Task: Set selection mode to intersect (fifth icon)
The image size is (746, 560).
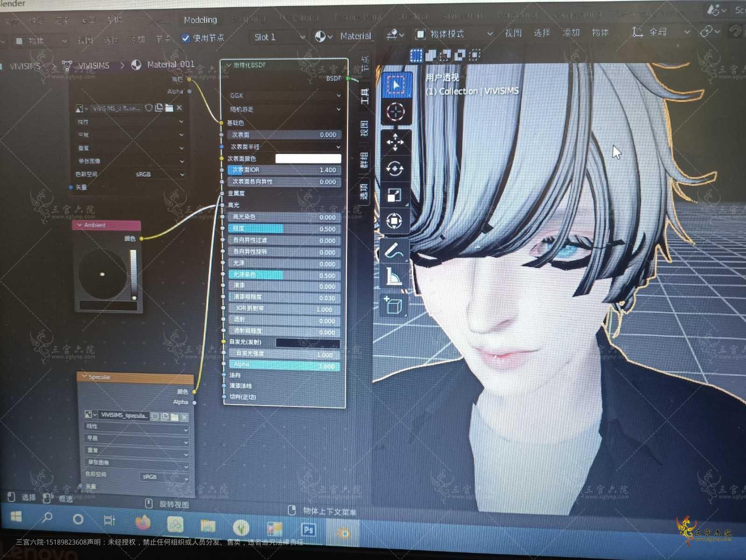Action: click(x=474, y=55)
